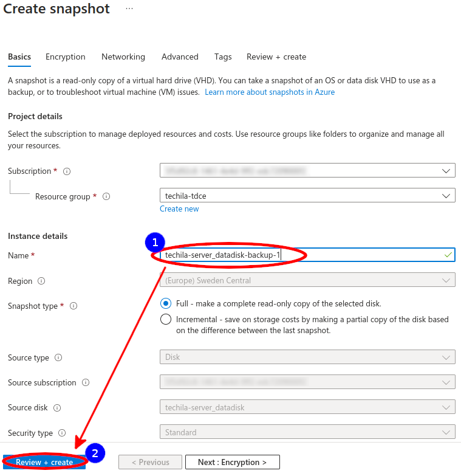This screenshot has width=461, height=476.
Task: Click the info icon next to Subscription
Action: pos(67,171)
